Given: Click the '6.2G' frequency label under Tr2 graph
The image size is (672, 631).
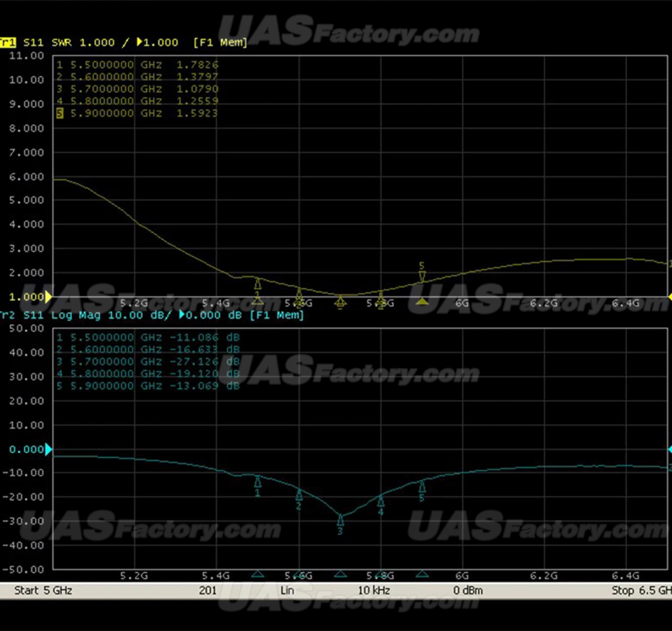Looking at the screenshot, I should coord(544,576).
